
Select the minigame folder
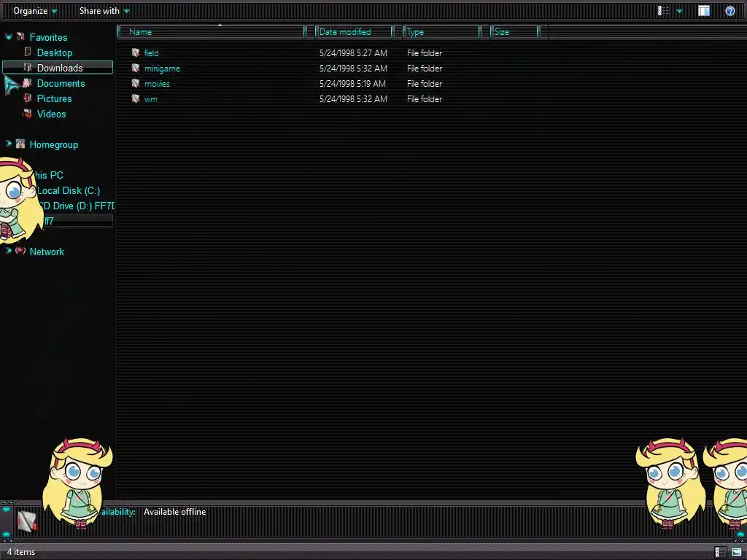(x=162, y=69)
